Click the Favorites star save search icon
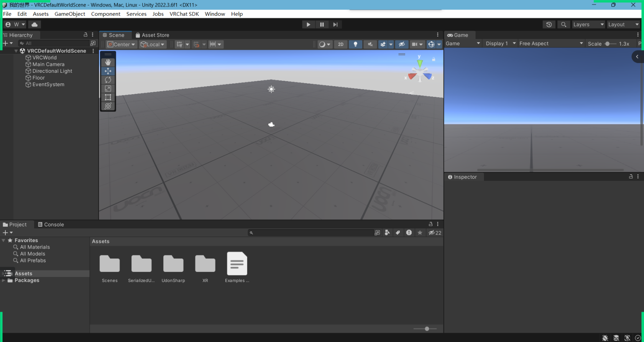644x342 pixels. point(420,232)
